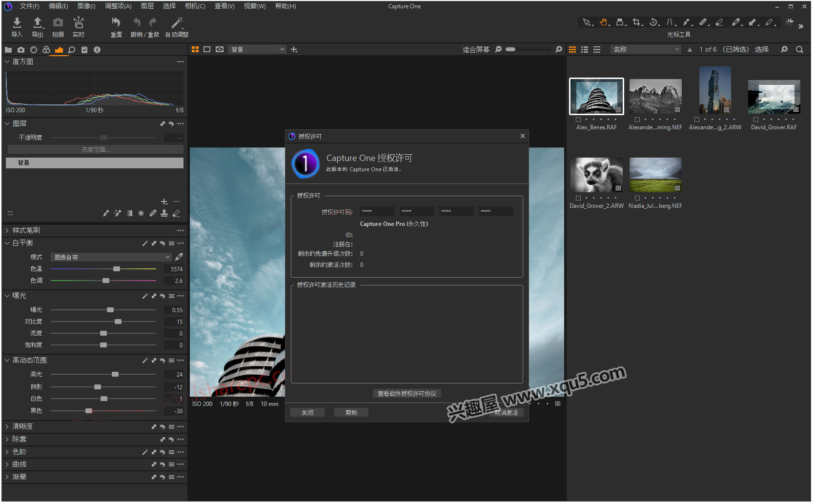Viewport: 814px width, 504px height.
Task: Click the Capture (拍摄) camera icon
Action: (58, 23)
